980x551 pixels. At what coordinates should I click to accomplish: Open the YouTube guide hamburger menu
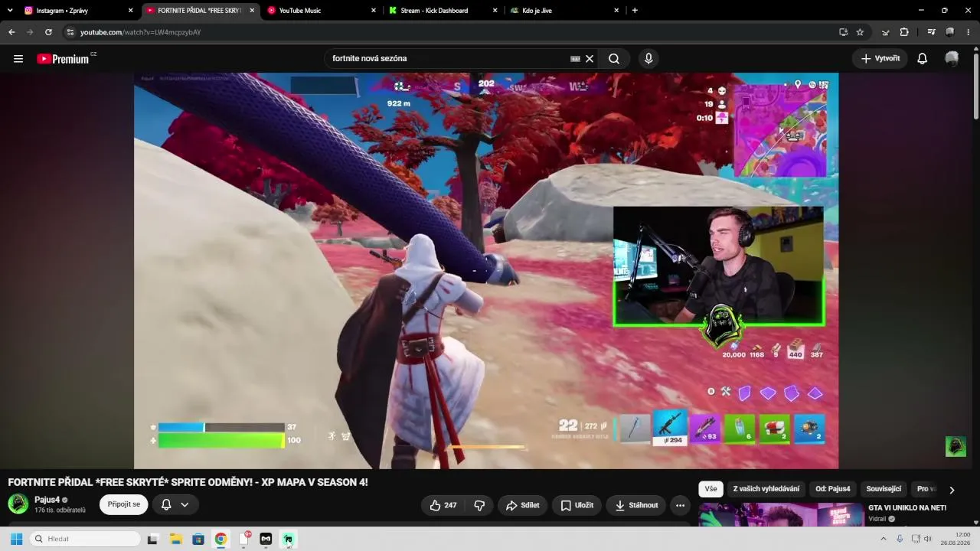[x=18, y=59]
